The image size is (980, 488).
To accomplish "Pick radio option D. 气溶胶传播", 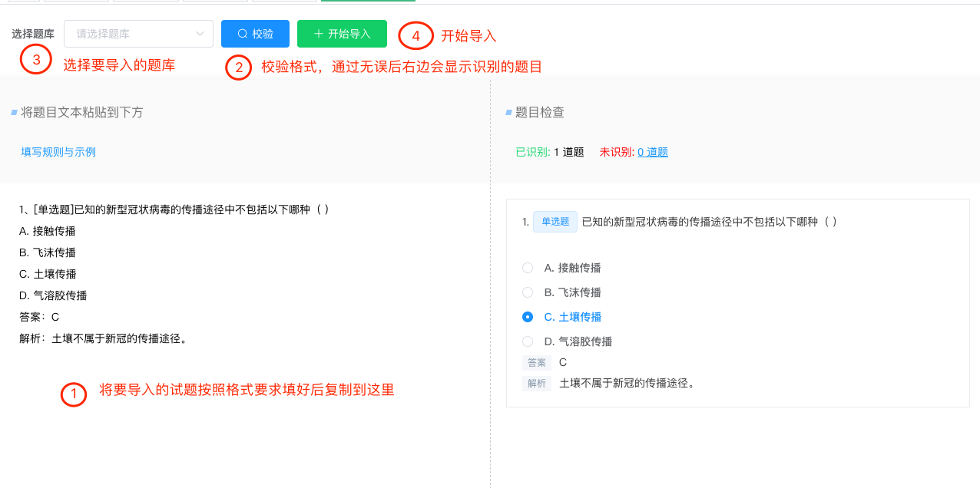I will coord(528,341).
